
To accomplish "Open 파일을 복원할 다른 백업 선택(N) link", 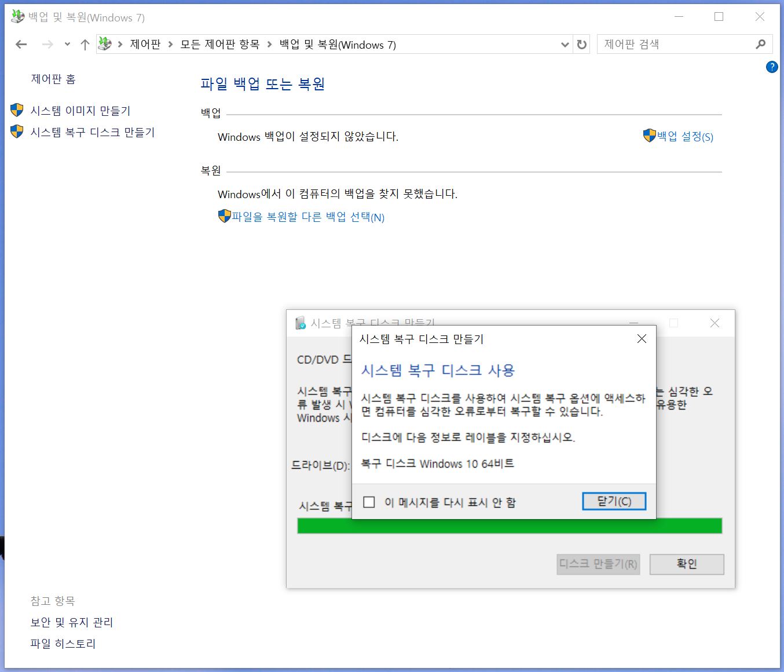I will [x=309, y=217].
